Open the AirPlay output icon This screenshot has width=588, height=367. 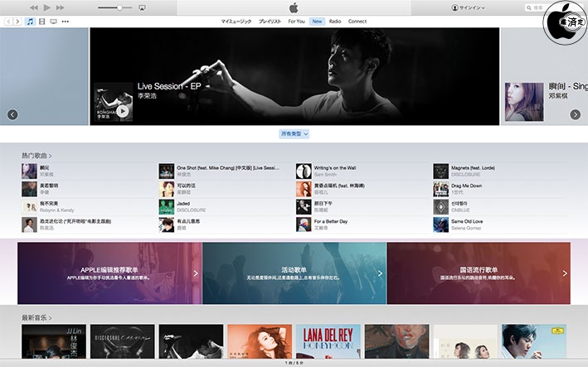pos(142,7)
